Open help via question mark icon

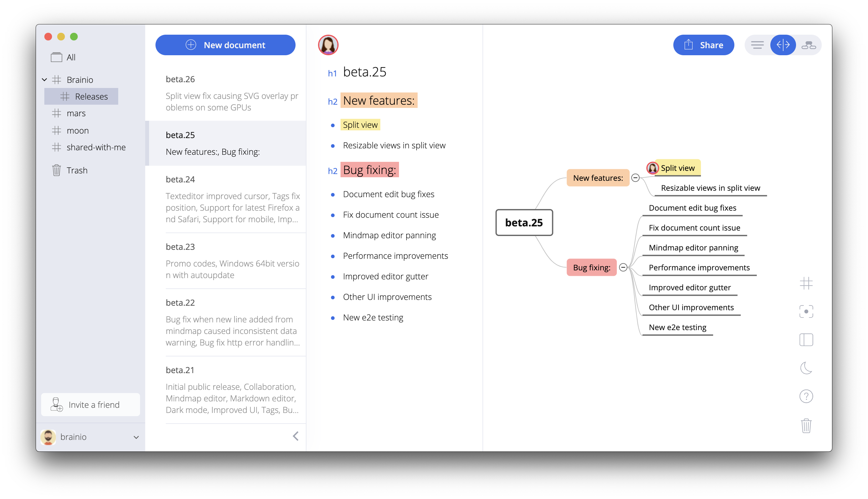click(x=806, y=397)
